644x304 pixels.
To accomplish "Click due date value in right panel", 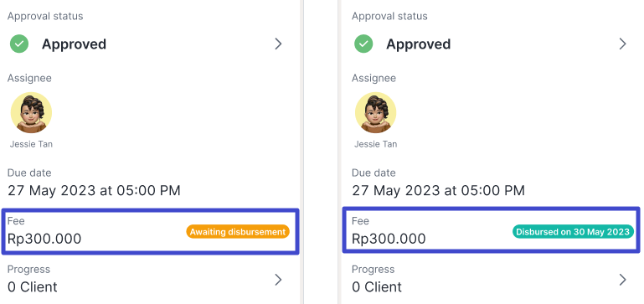I will 438,191.
